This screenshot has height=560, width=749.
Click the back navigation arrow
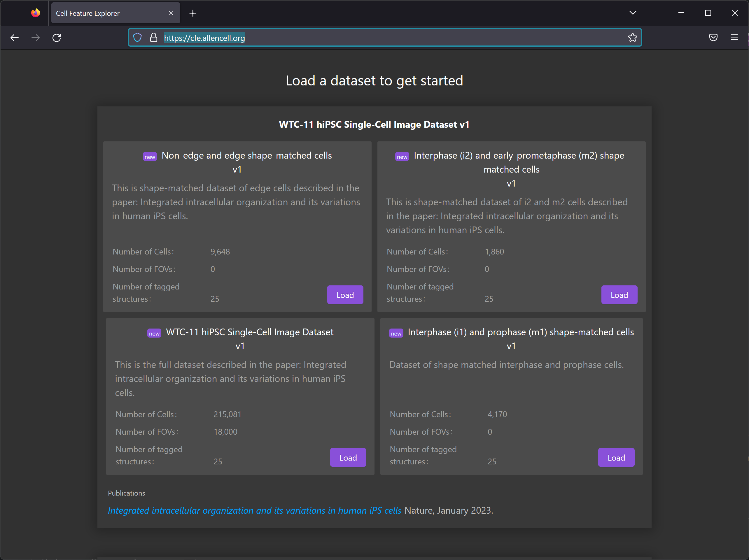[x=15, y=38]
